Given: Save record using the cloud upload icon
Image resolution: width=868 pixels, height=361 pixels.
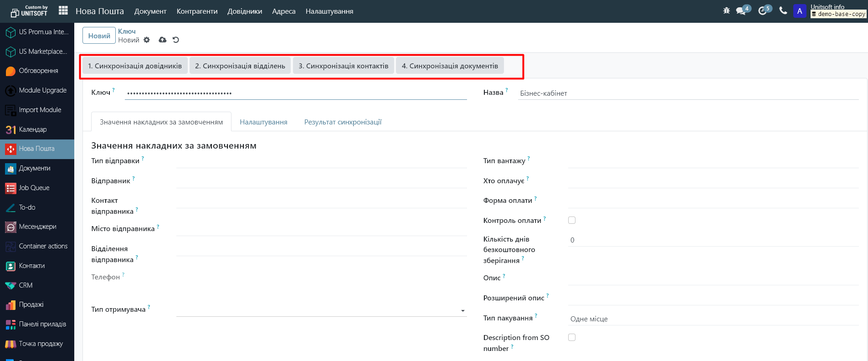Looking at the screenshot, I should click(162, 40).
